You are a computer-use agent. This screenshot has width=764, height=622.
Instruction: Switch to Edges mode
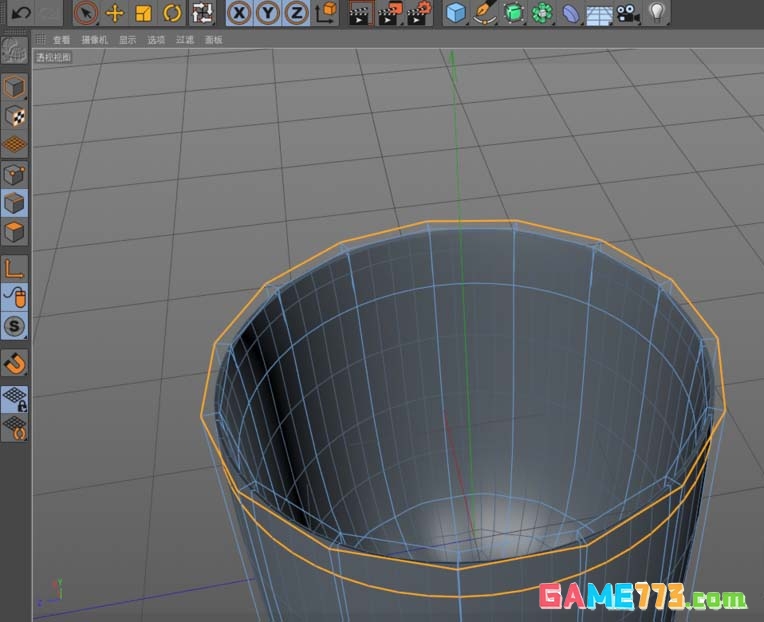click(x=14, y=203)
